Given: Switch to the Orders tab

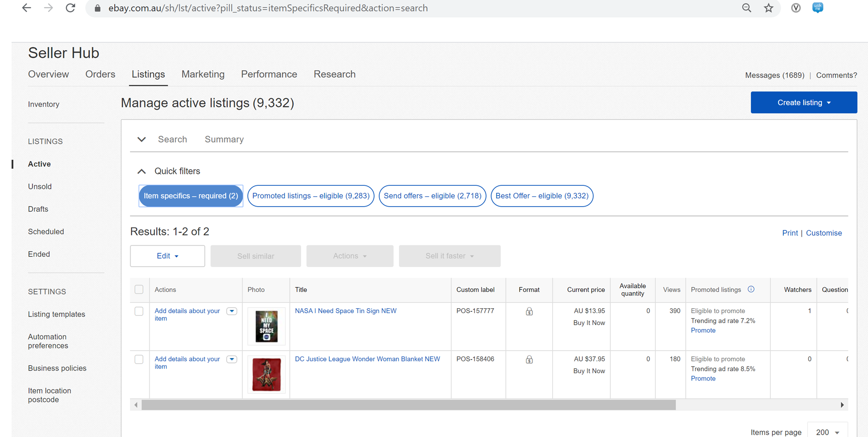Looking at the screenshot, I should [x=100, y=74].
